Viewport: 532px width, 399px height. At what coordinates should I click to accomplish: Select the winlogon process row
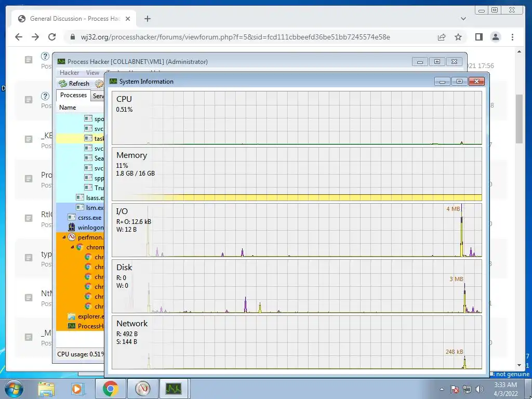[x=80, y=228]
